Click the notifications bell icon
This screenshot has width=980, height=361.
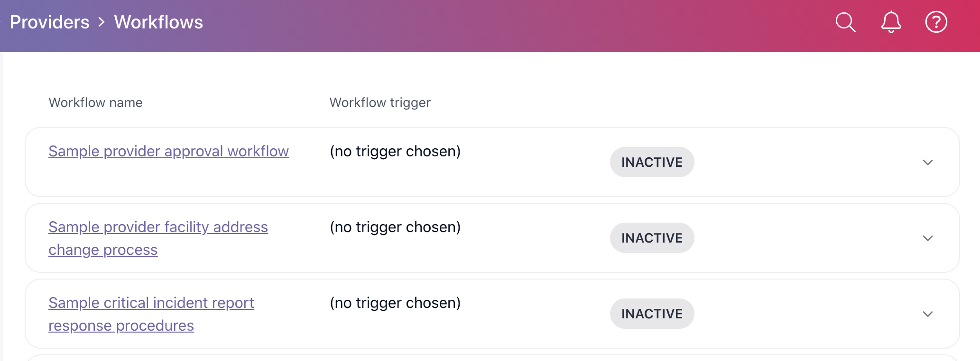pos(891,22)
